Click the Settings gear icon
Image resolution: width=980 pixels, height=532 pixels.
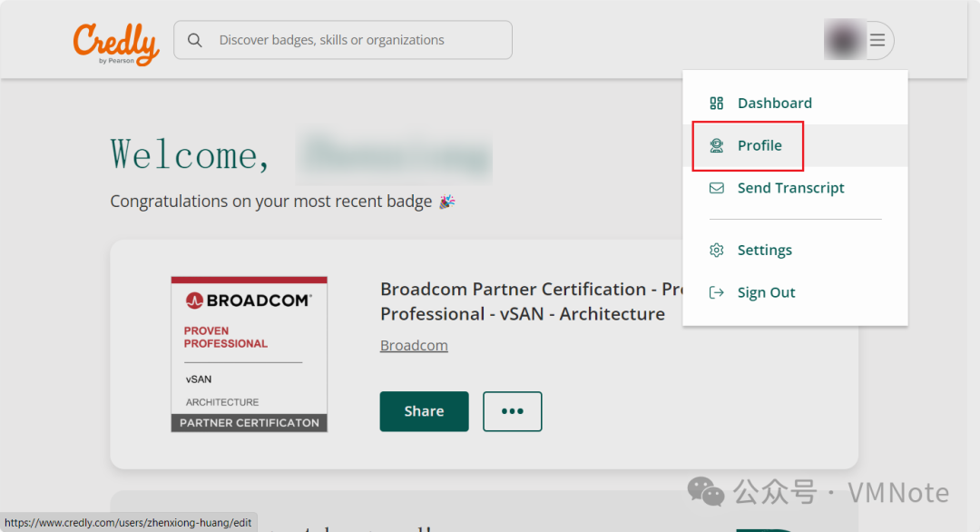pos(716,250)
